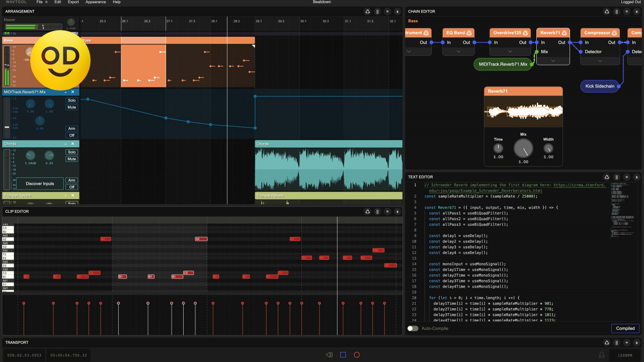Click the large Reverb71 Mix knob

click(x=523, y=148)
